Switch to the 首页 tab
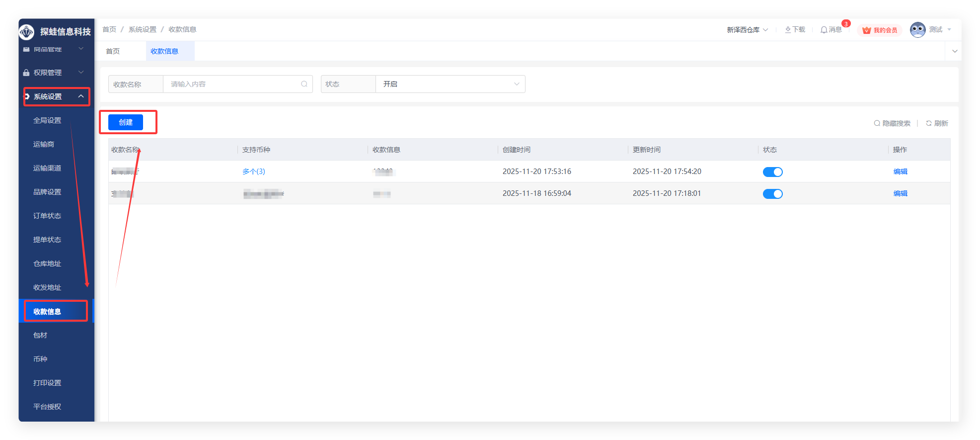This screenshot has height=440, width=980. pyautogui.click(x=113, y=51)
